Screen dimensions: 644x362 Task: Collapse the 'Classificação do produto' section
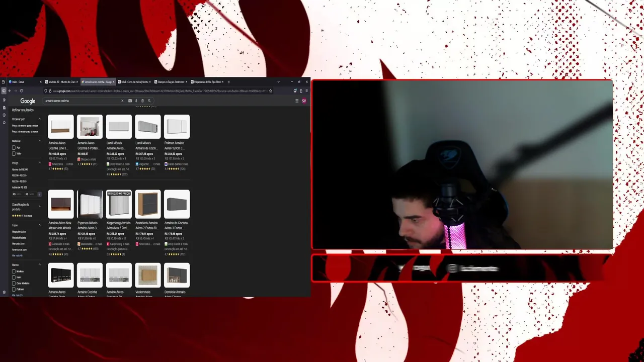click(39, 207)
